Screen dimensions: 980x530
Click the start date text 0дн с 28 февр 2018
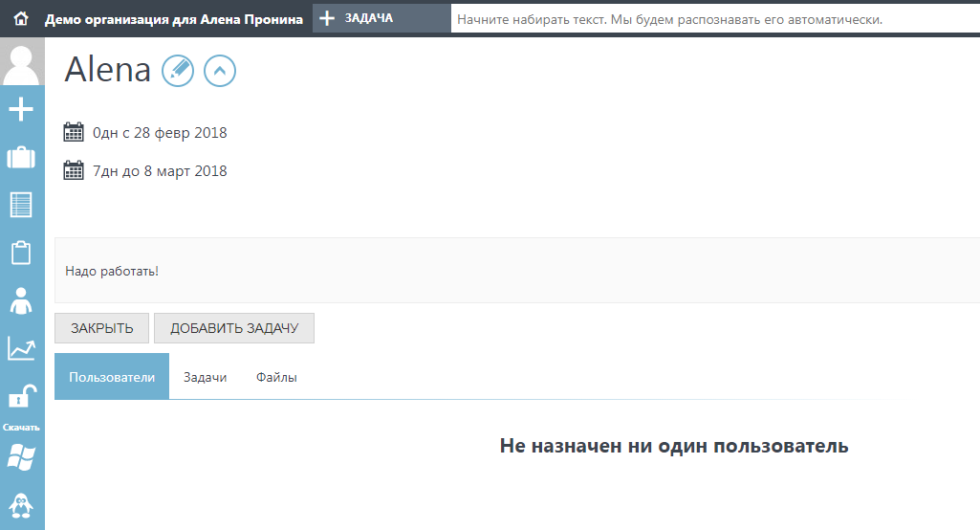tap(160, 133)
